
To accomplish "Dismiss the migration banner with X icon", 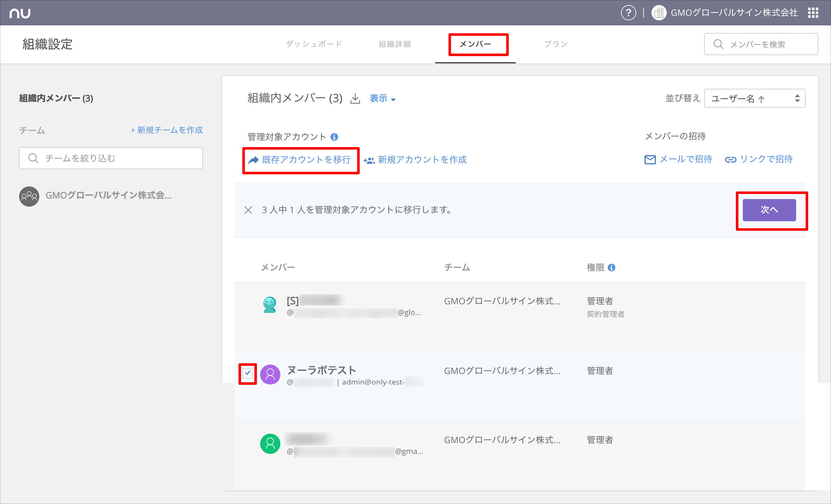I will click(x=248, y=210).
